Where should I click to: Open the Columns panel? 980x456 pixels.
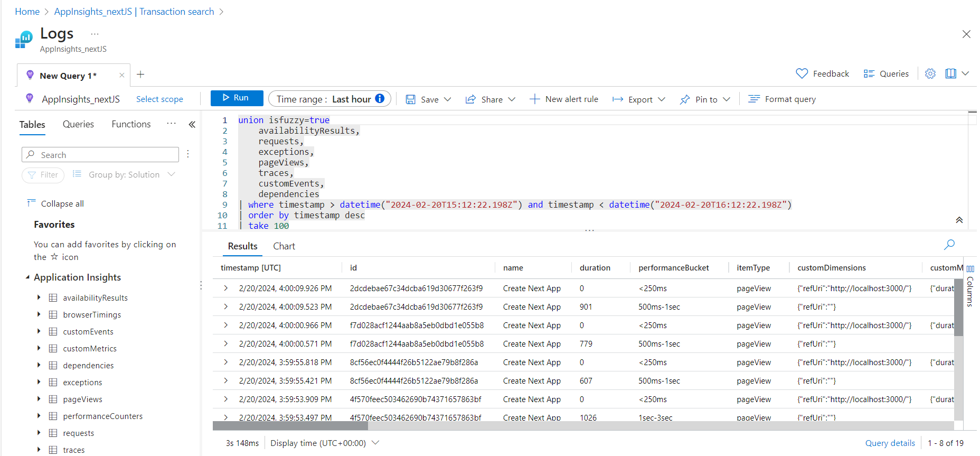click(970, 286)
